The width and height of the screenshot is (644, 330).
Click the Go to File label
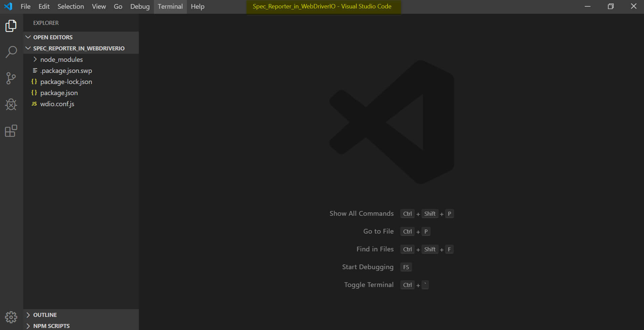coord(378,231)
